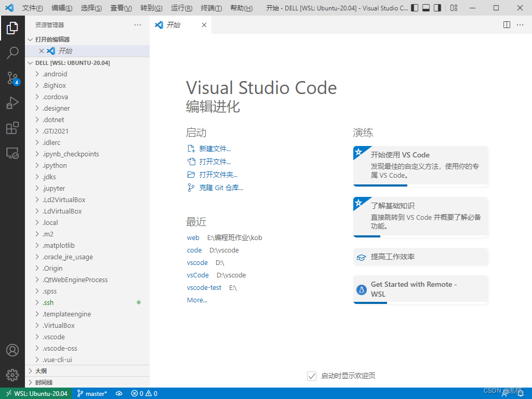Screen dimensions: 532x399
Task: Click the VS Code logo in title bar
Action: pyautogui.click(x=9, y=8)
